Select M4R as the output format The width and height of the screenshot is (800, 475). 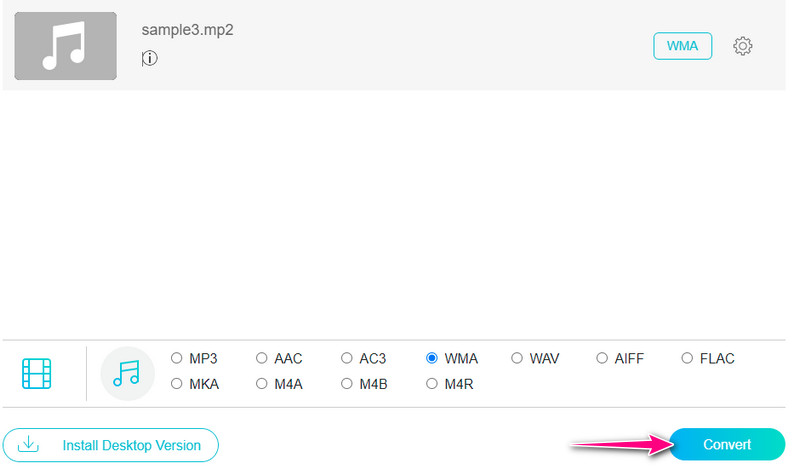432,383
